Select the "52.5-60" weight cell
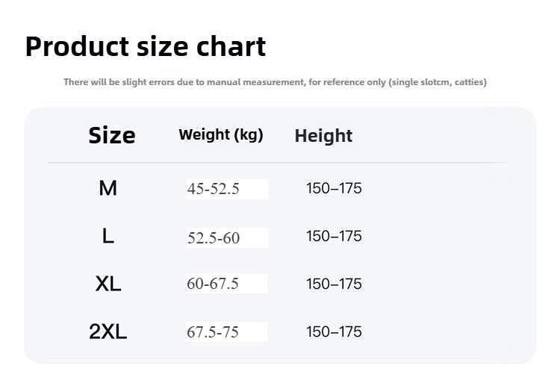Viewport: 560px width, 392px height. 214,238
